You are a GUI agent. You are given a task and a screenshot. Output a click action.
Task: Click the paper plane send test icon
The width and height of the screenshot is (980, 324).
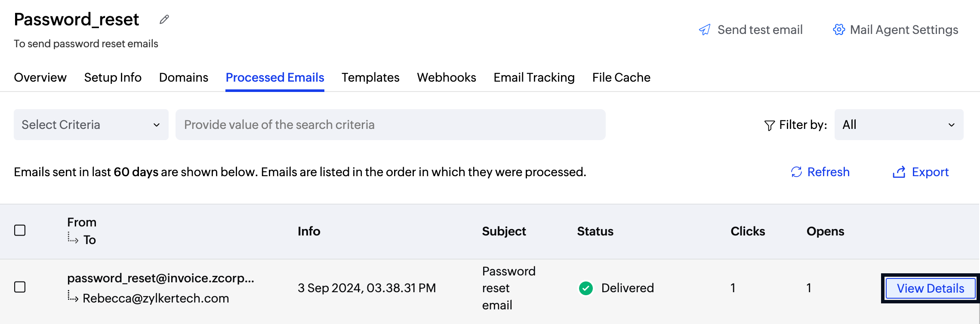coord(705,30)
